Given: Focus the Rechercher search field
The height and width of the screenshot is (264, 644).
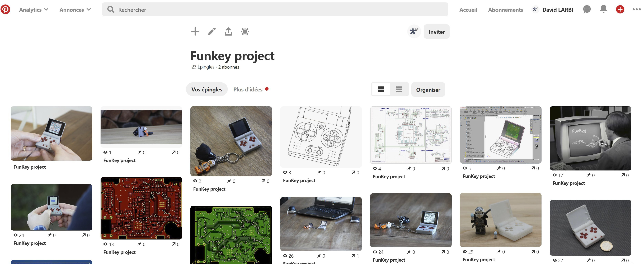Looking at the screenshot, I should (x=275, y=9).
